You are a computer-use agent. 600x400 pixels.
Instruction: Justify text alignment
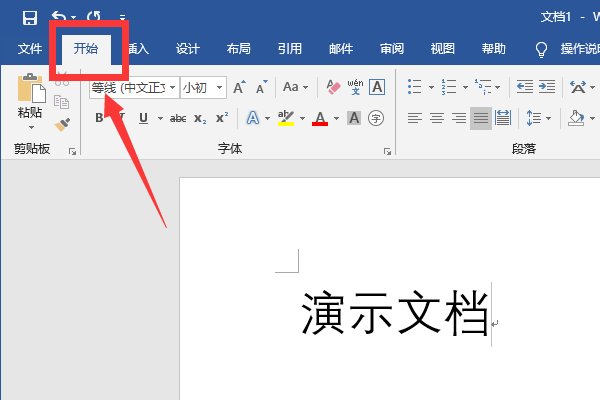[x=481, y=118]
